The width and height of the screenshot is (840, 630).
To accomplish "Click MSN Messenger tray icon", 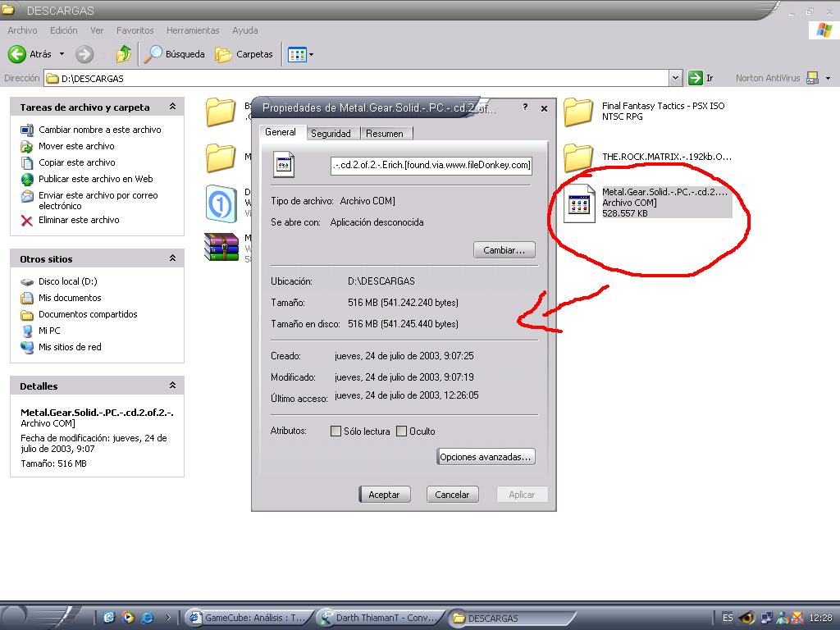I will click(x=782, y=618).
